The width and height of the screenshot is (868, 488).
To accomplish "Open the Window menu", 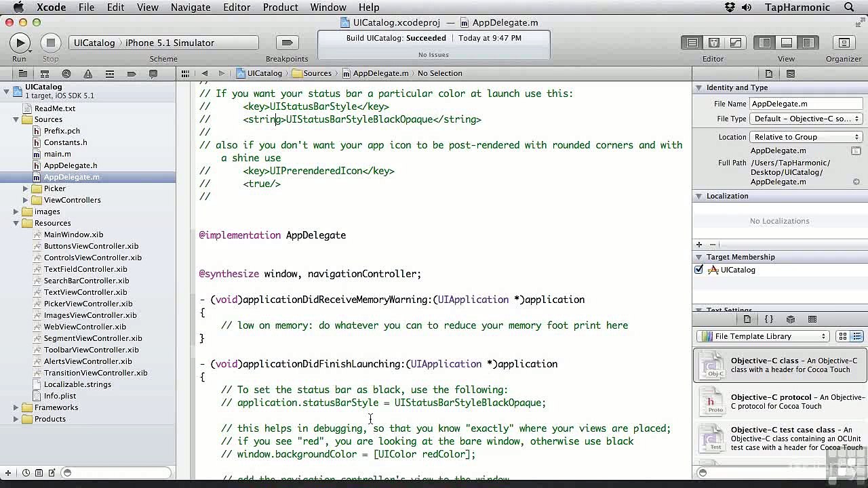I will tap(328, 7).
